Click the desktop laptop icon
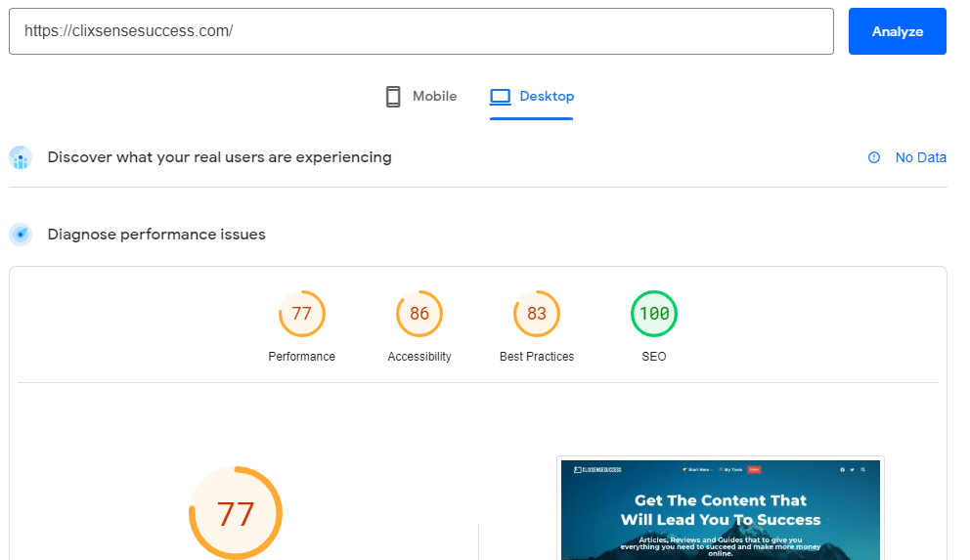The width and height of the screenshot is (970, 560). (x=501, y=97)
